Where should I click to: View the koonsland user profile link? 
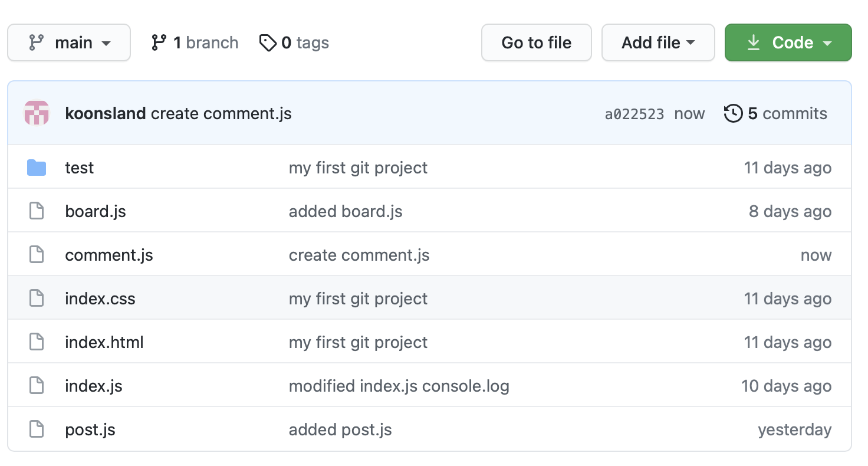106,113
